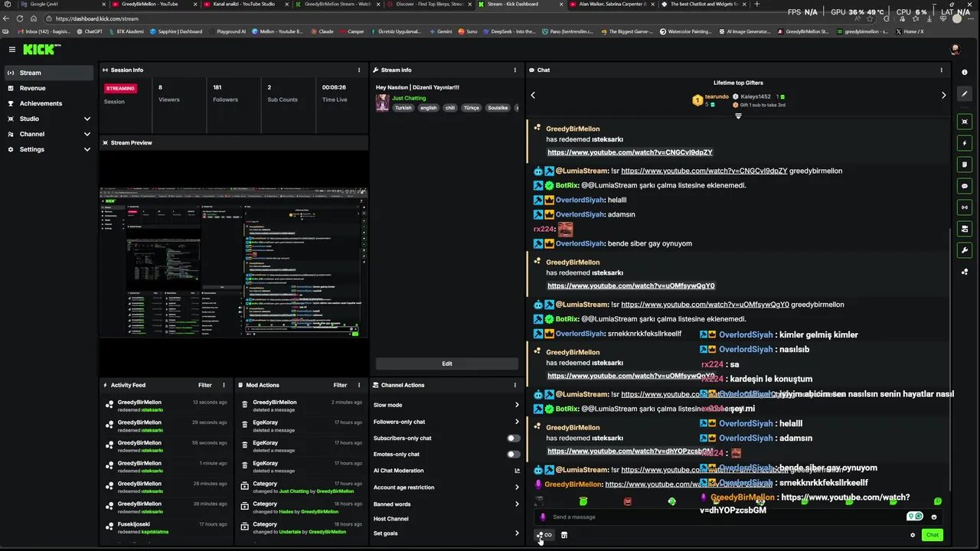Click the Stream Preview thumbnail
This screenshot has width=980, height=551.
coord(234,262)
